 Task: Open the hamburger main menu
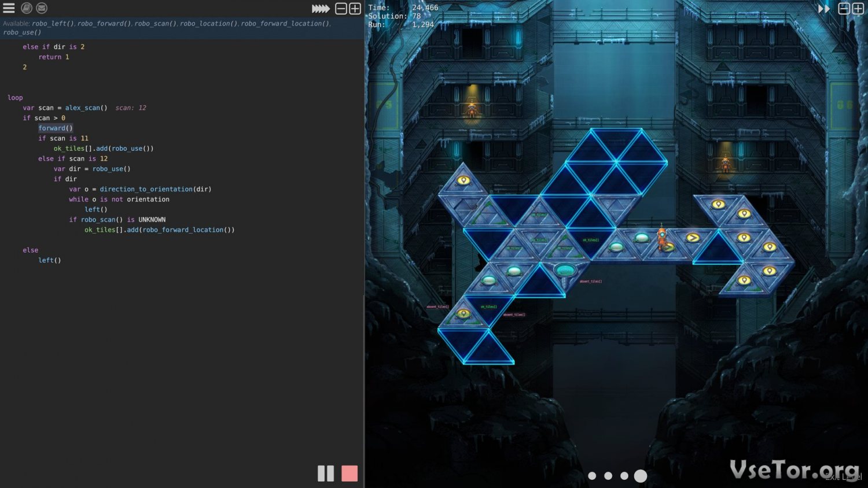9,8
